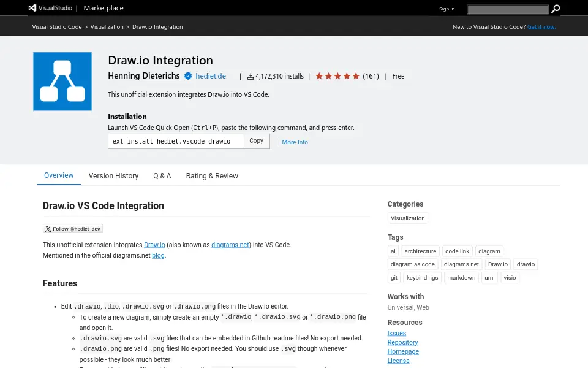588x368 pixels.
Task: Open the Homepage resource link
Action: tap(403, 351)
